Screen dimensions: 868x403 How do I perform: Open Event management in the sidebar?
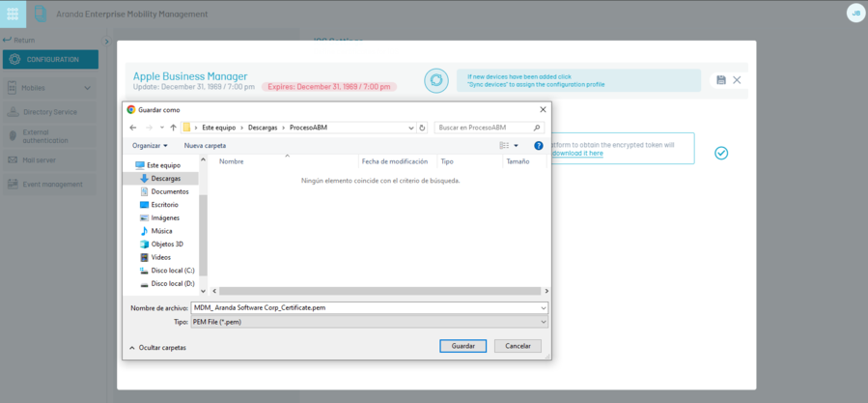click(50, 185)
